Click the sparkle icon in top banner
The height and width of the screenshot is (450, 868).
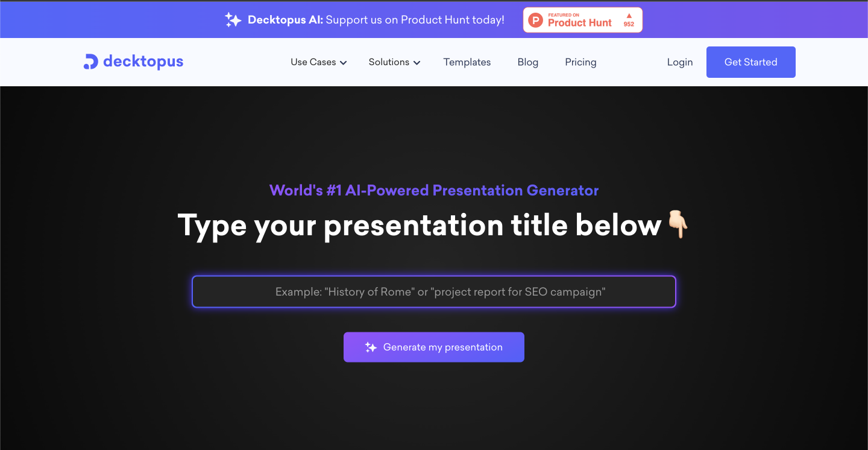[233, 20]
